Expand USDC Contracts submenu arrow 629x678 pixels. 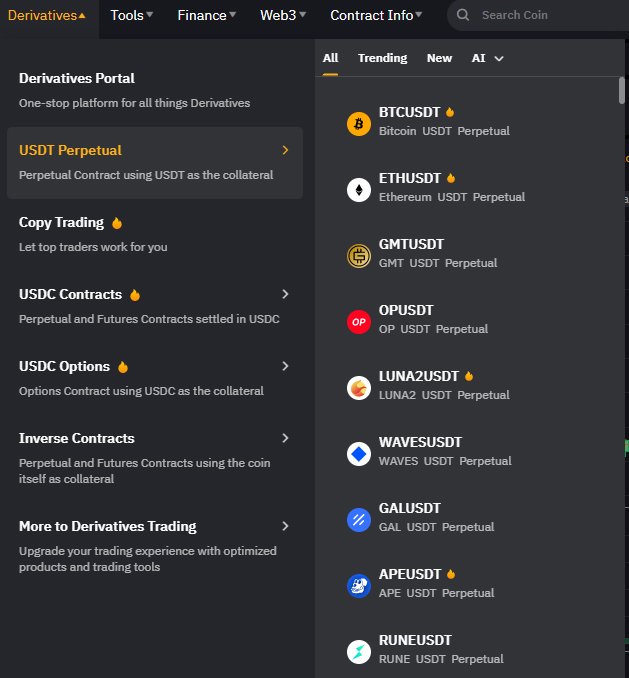click(x=285, y=294)
